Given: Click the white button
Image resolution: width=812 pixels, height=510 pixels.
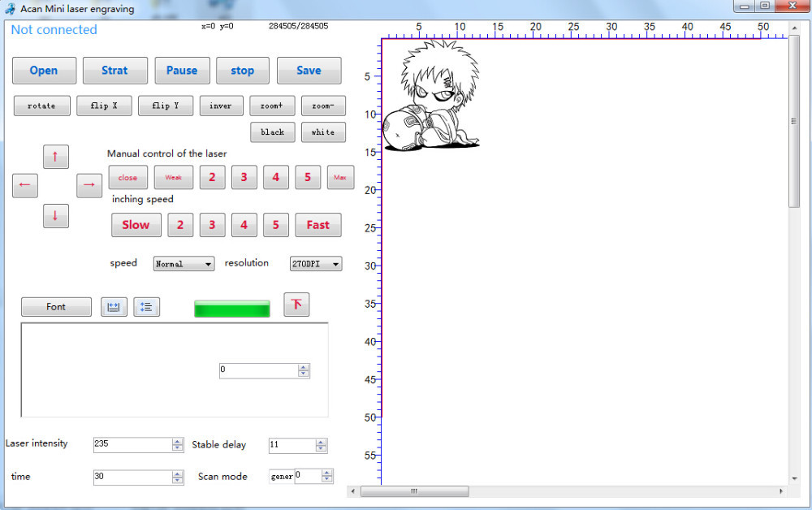Looking at the screenshot, I should click(323, 132).
